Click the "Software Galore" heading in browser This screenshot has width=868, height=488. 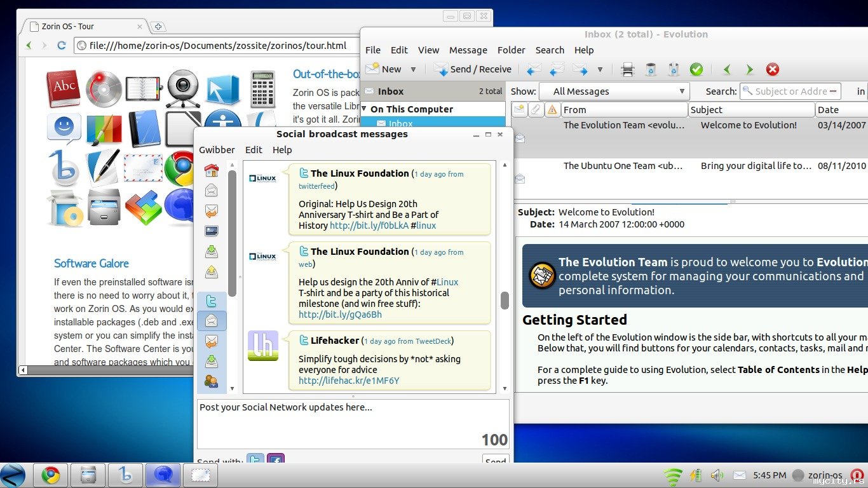(92, 264)
